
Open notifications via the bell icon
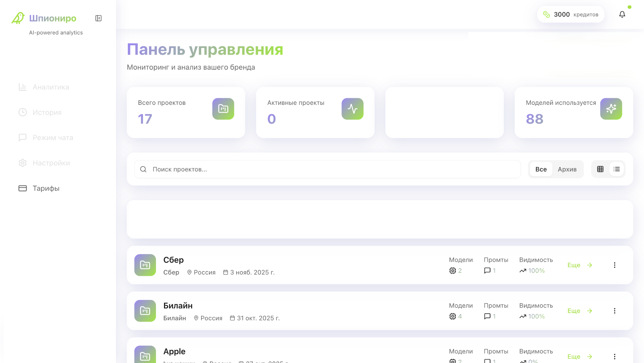pyautogui.click(x=622, y=14)
